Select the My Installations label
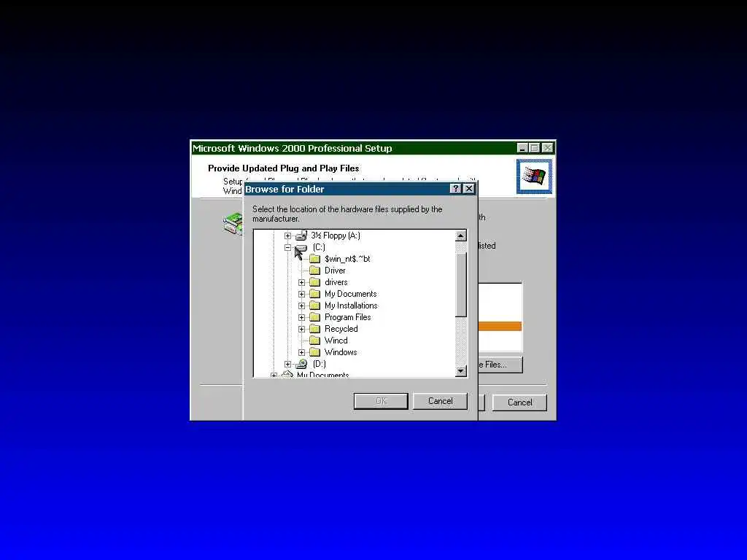 click(x=351, y=306)
